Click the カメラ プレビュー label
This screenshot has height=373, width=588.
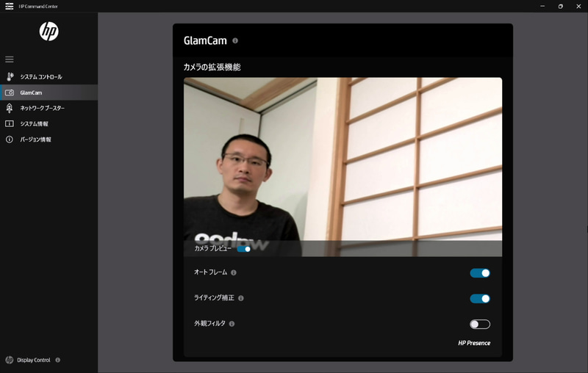click(213, 248)
